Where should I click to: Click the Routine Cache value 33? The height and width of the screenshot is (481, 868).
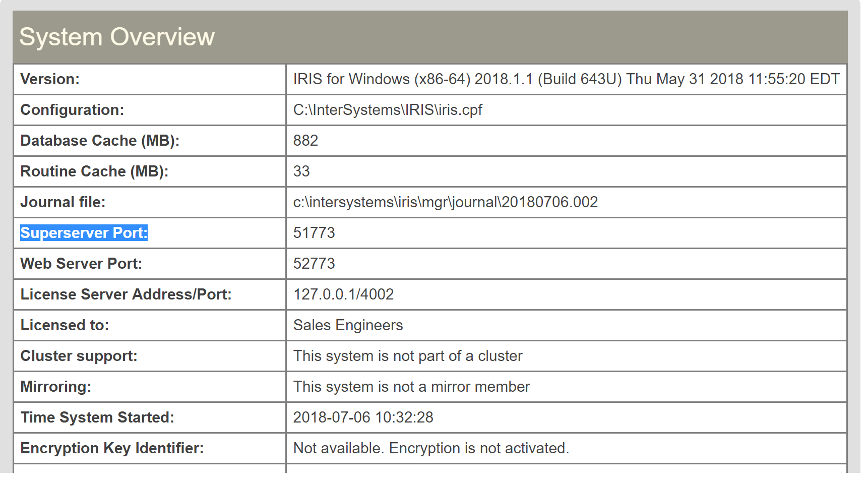click(301, 171)
